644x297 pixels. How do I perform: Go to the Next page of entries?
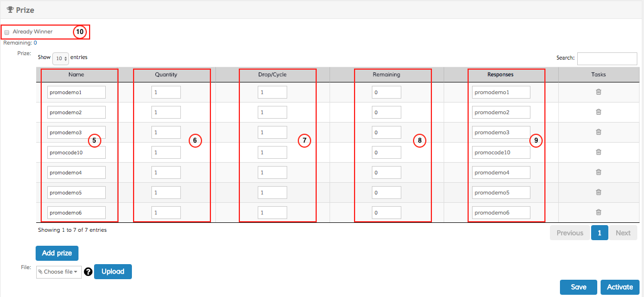click(x=623, y=233)
